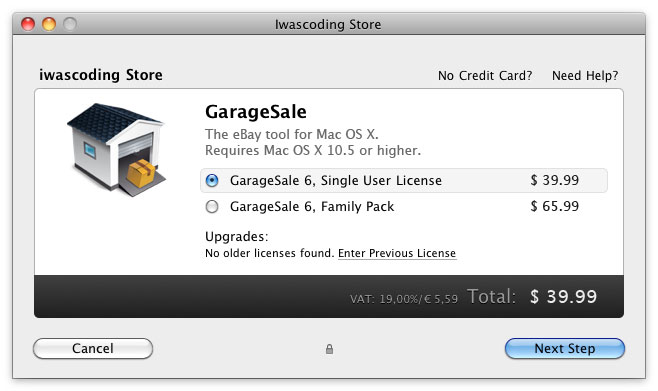Click the GarageSale product heading

click(256, 112)
